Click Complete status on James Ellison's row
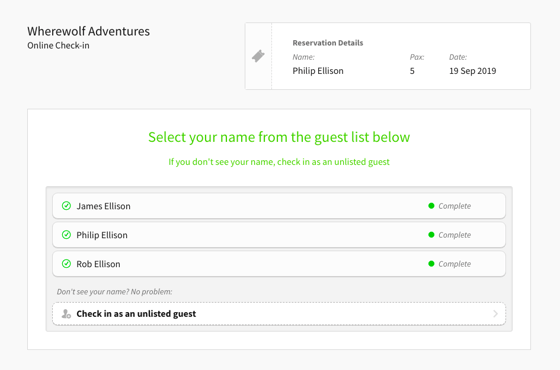The width and height of the screenshot is (560, 370). [455, 206]
